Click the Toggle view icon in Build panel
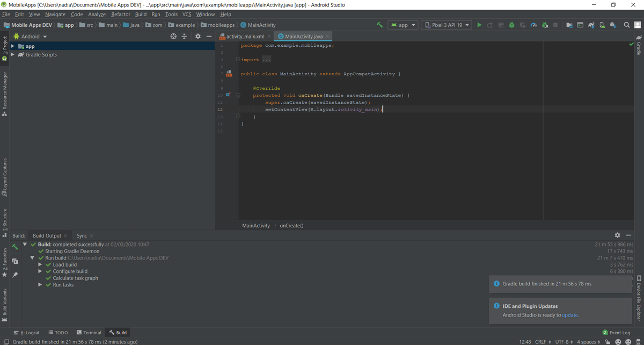This screenshot has width=644, height=345. (15, 261)
